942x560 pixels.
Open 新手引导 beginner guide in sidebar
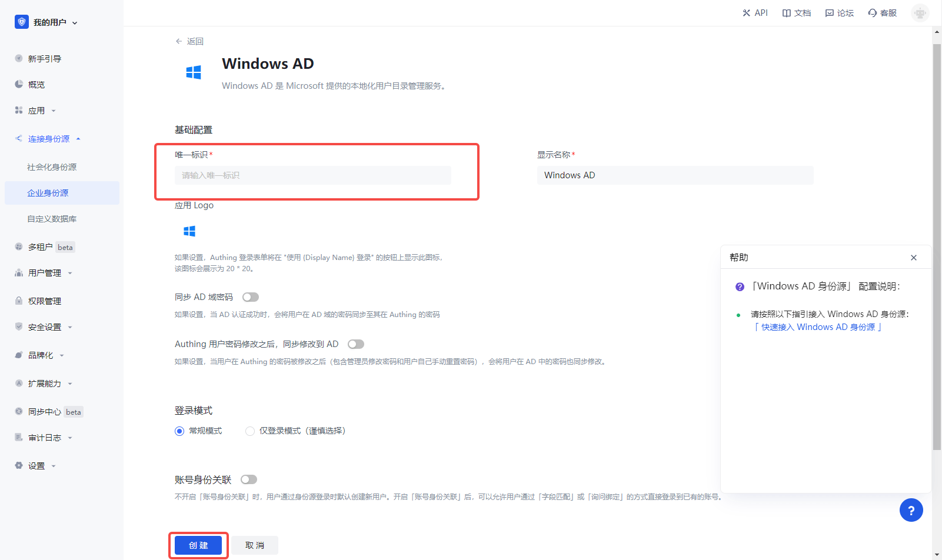click(44, 58)
